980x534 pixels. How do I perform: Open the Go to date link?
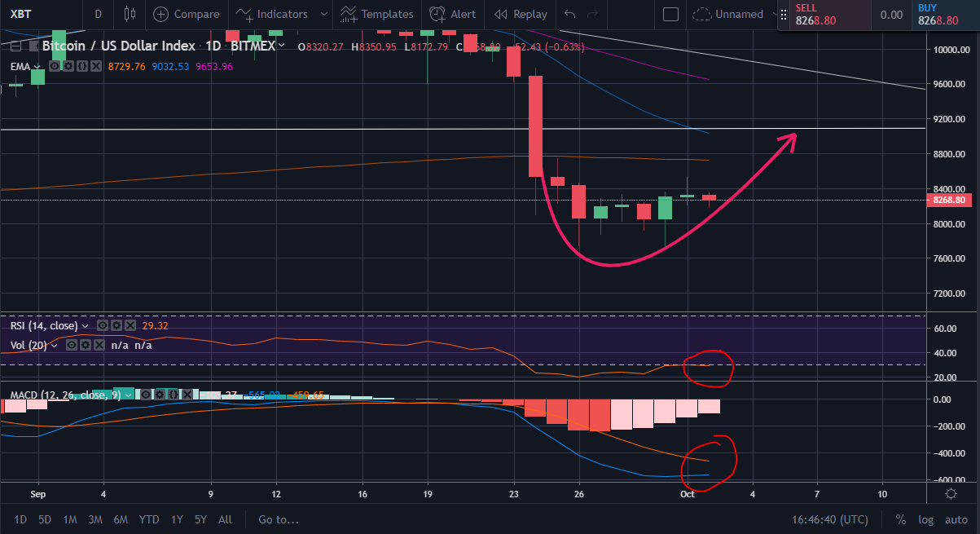click(x=279, y=519)
